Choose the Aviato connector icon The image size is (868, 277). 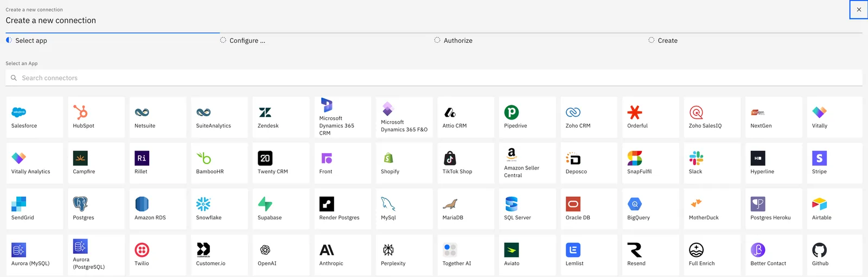point(512,250)
